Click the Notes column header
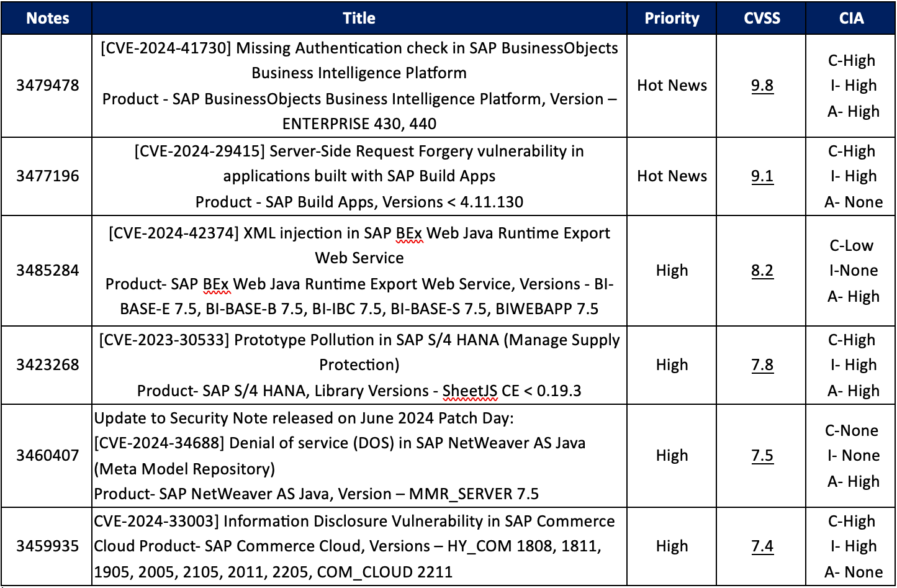The width and height of the screenshot is (897, 588). point(47,18)
